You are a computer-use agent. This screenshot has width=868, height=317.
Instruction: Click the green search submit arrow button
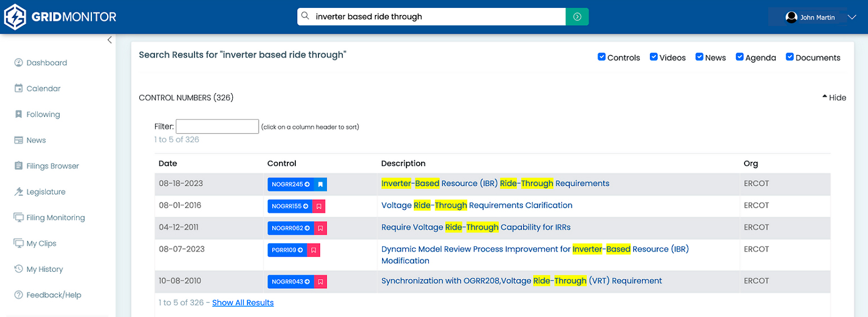click(577, 16)
